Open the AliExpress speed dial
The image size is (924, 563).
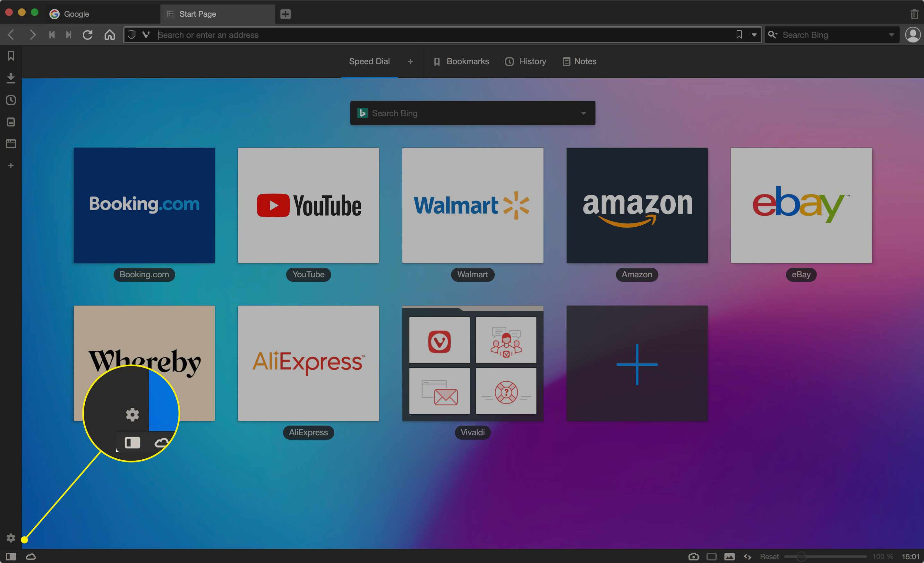click(x=309, y=363)
